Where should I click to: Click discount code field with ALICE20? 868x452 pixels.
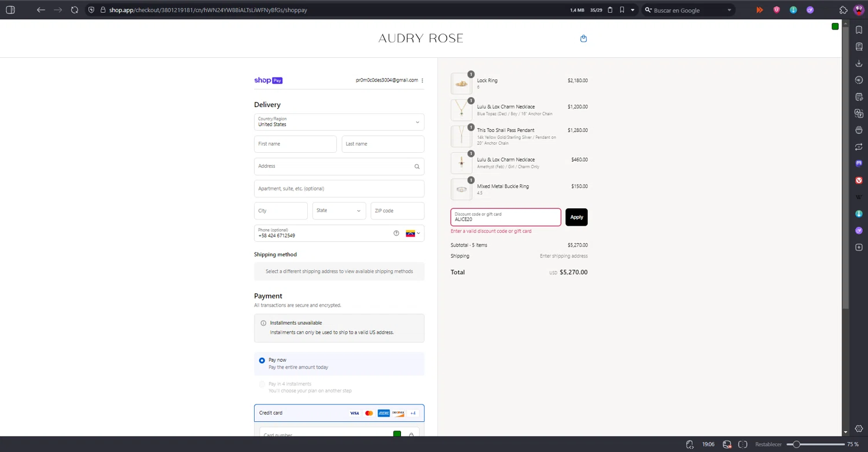(506, 217)
